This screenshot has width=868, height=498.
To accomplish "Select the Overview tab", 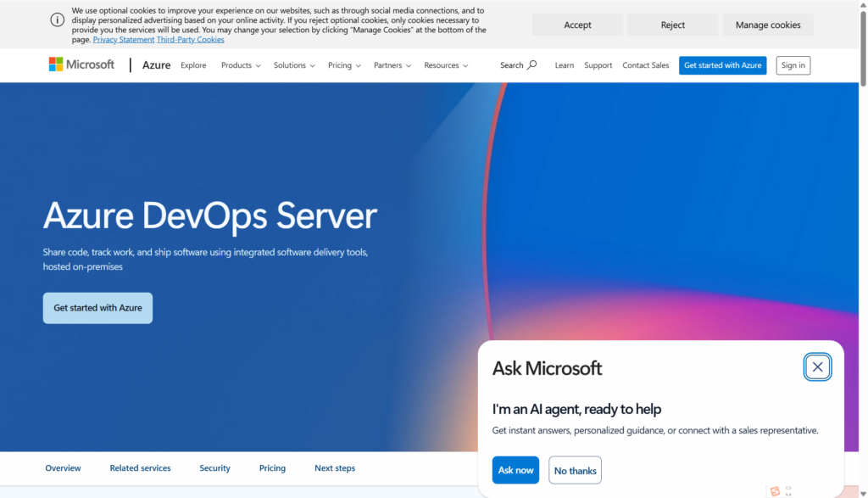I will click(x=63, y=468).
